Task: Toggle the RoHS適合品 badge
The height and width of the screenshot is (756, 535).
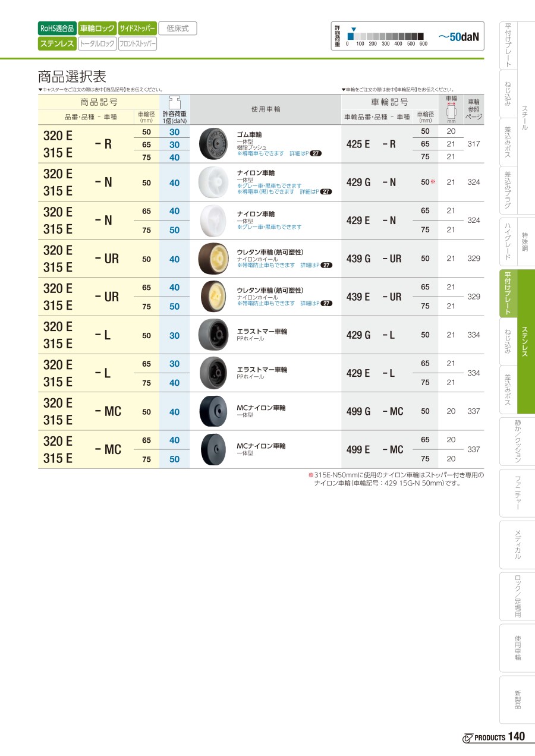Action: pyautogui.click(x=57, y=28)
